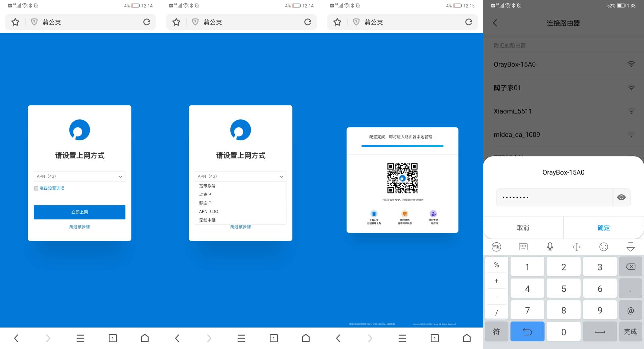Tap the voice input microphone icon
The image size is (644, 349).
point(550,247)
